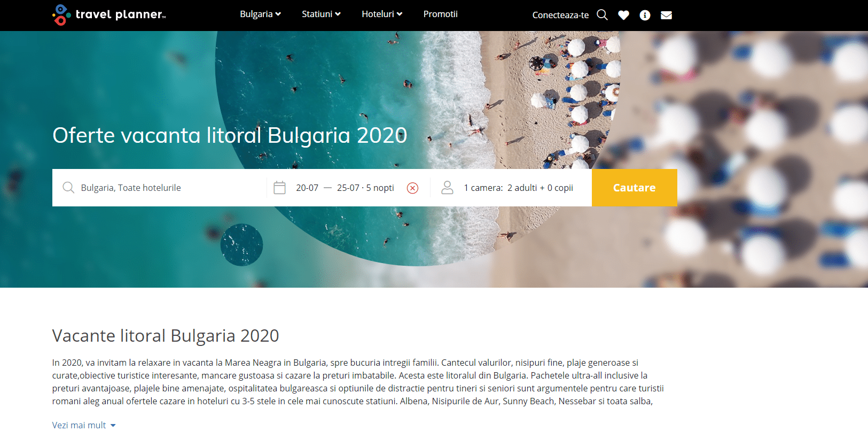
Task: Click the magnifier icon beside destination field
Action: pos(68,188)
